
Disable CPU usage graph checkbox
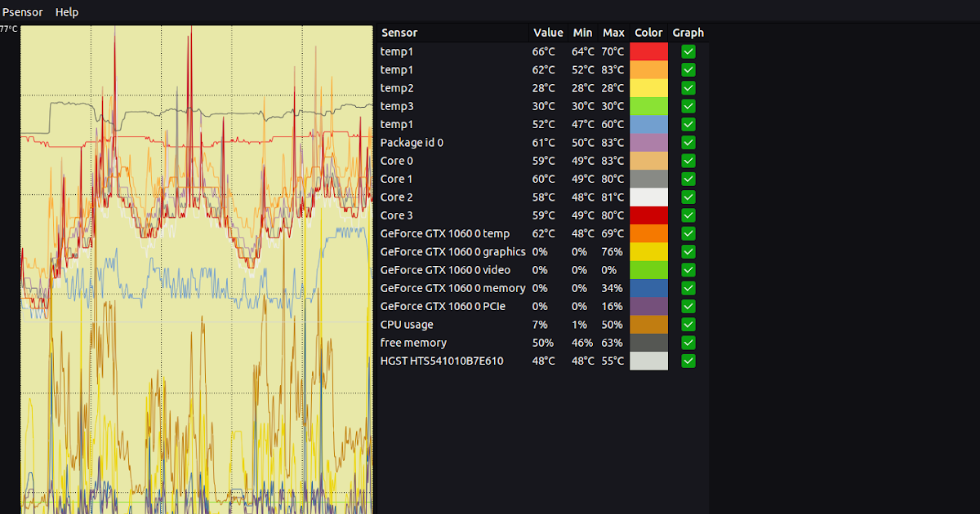688,324
